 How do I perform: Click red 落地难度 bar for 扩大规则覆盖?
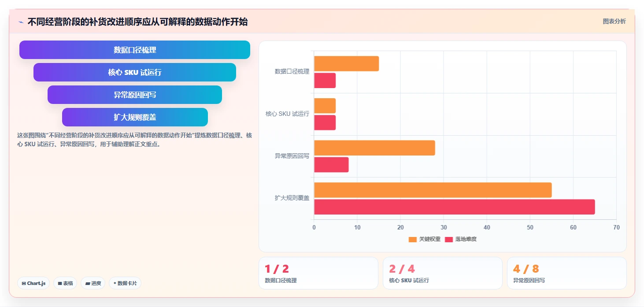[454, 207]
